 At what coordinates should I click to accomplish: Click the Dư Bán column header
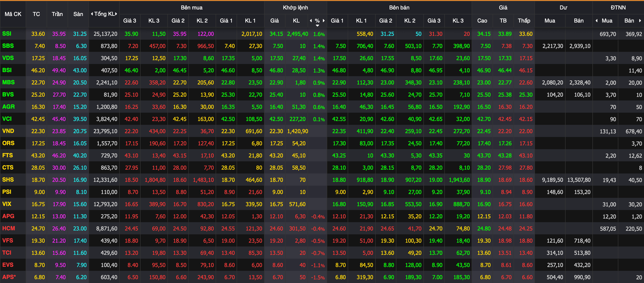point(579,21)
